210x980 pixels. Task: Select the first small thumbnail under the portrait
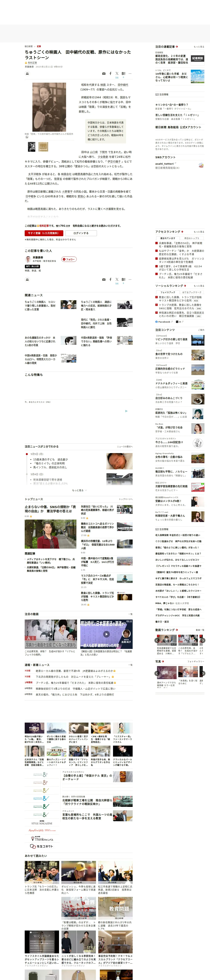(32, 147)
